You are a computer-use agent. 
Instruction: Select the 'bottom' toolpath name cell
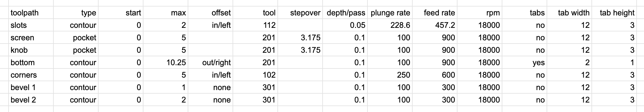pos(31,63)
